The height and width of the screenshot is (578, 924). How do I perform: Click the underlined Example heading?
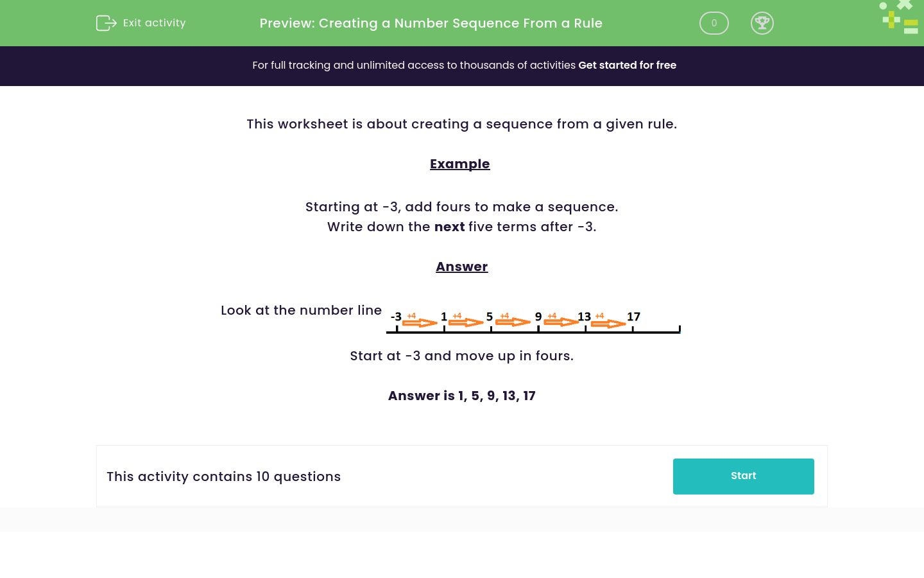click(459, 164)
